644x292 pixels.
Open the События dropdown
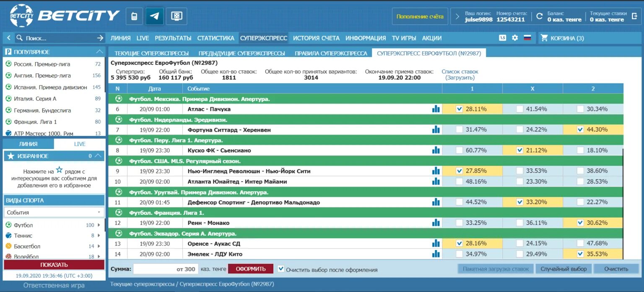coord(54,212)
